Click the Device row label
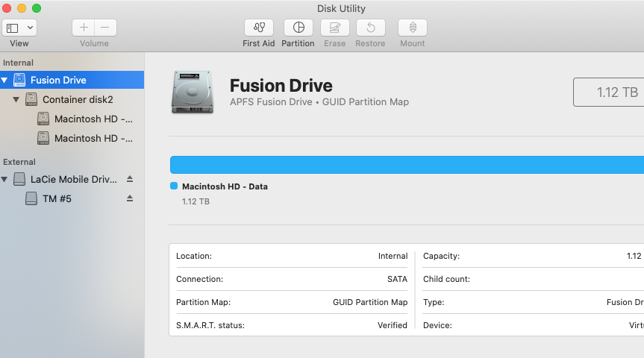The width and height of the screenshot is (644, 358). [437, 325]
